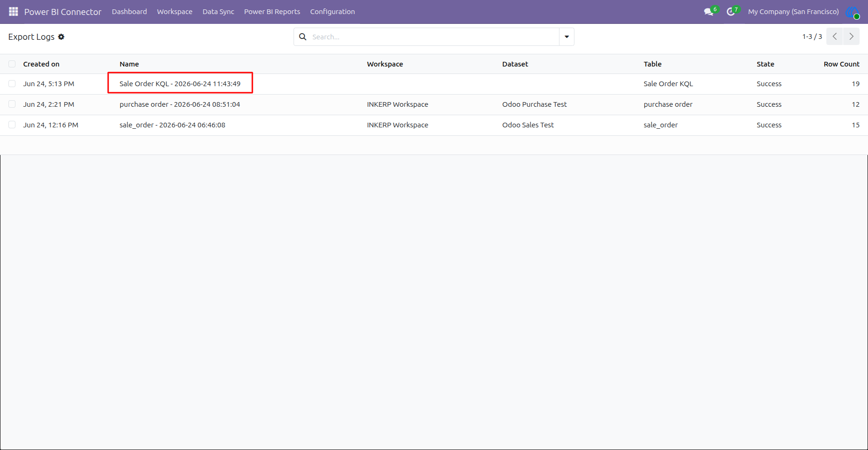Select the Jun 24, 5:13 PM row checkbox
The image size is (868, 450).
(x=12, y=84)
